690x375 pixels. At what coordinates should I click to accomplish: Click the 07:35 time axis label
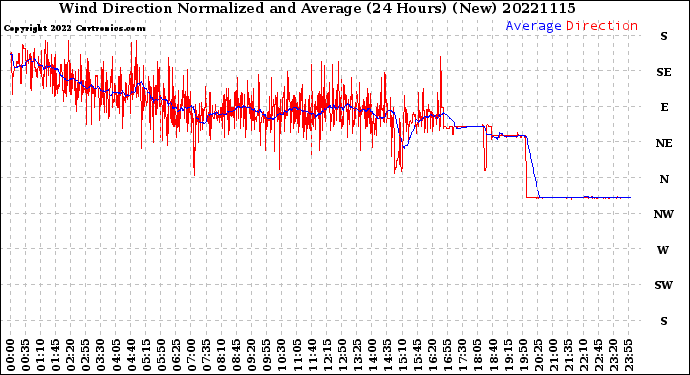[x=206, y=355]
